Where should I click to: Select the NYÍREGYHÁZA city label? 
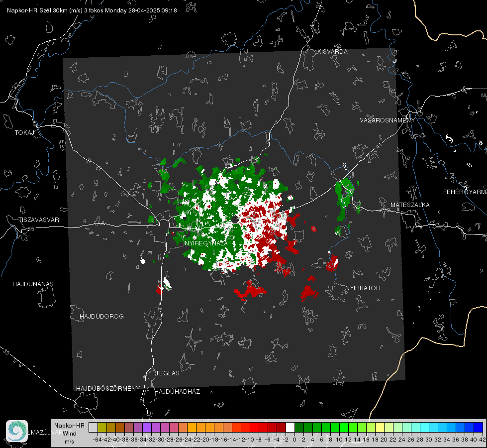[x=205, y=243]
